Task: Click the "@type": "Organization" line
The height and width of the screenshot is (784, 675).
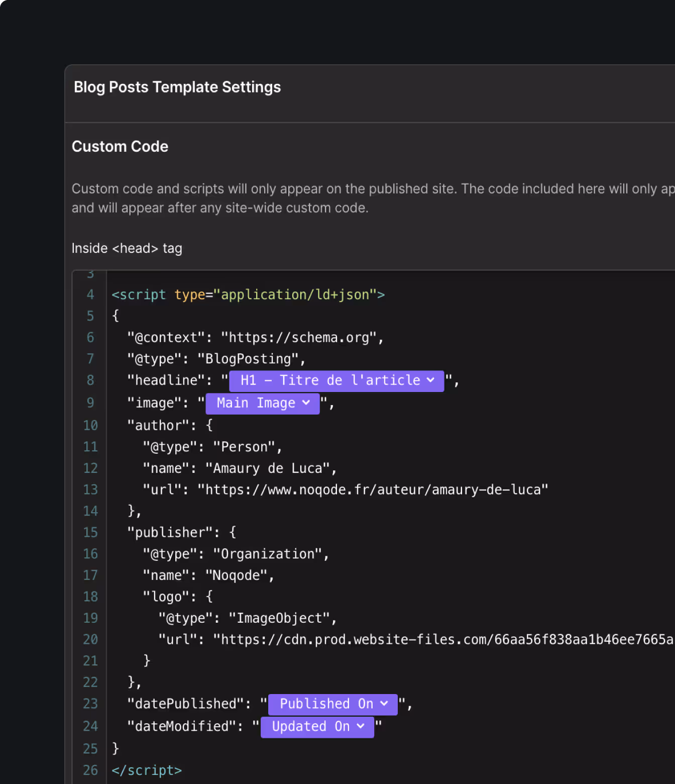Action: (x=236, y=554)
